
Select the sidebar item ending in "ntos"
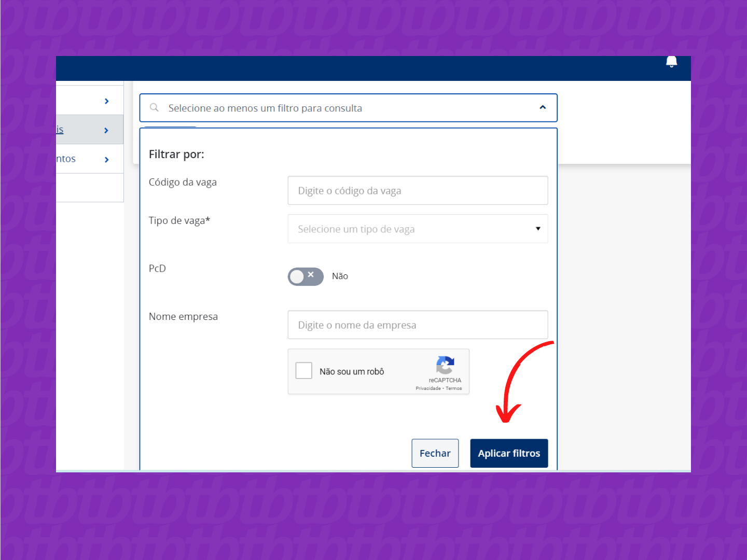[x=66, y=159]
